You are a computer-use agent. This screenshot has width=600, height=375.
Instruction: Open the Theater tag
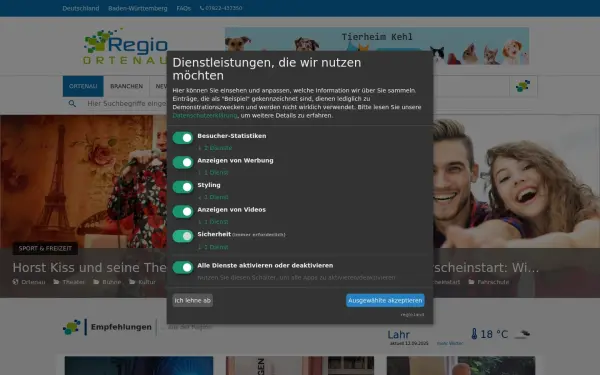69,282
